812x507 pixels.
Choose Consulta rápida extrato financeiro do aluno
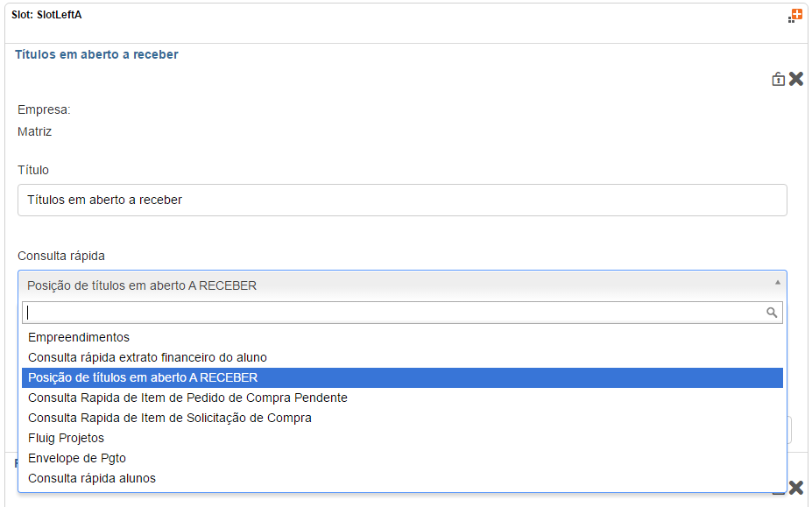[147, 357]
